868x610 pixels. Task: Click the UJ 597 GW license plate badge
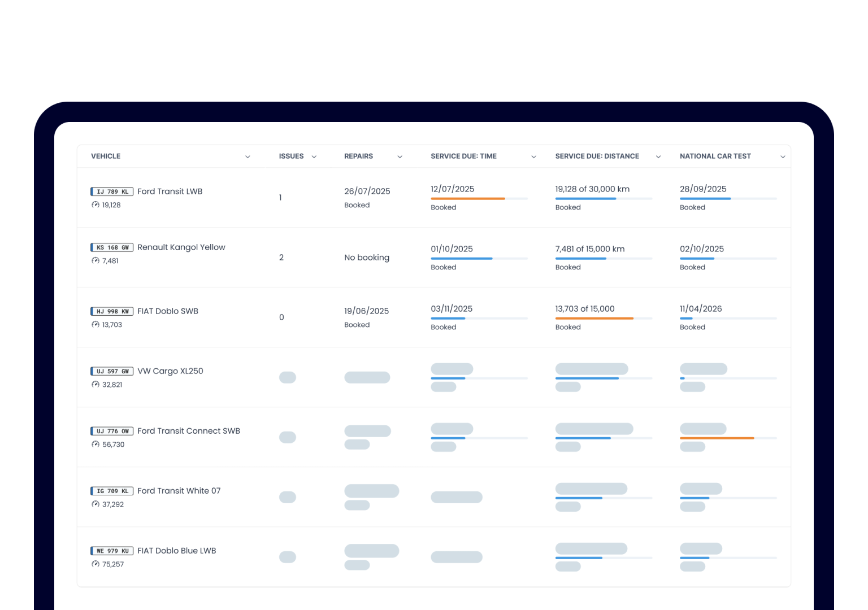pyautogui.click(x=112, y=371)
